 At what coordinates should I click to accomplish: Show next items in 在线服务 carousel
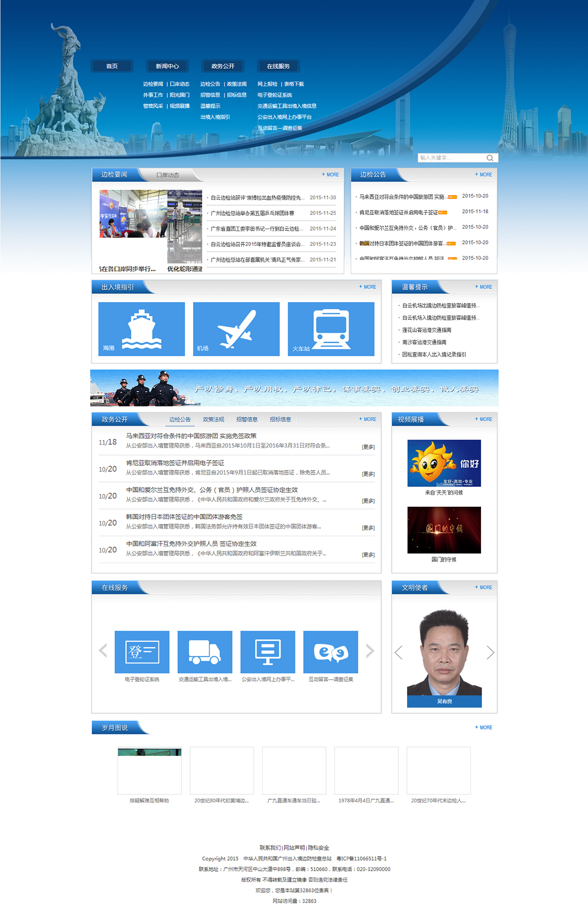tap(370, 650)
